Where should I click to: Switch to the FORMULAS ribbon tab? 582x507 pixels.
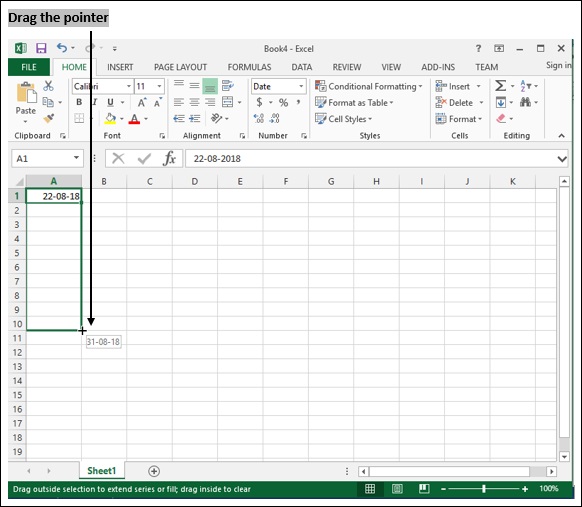point(249,67)
